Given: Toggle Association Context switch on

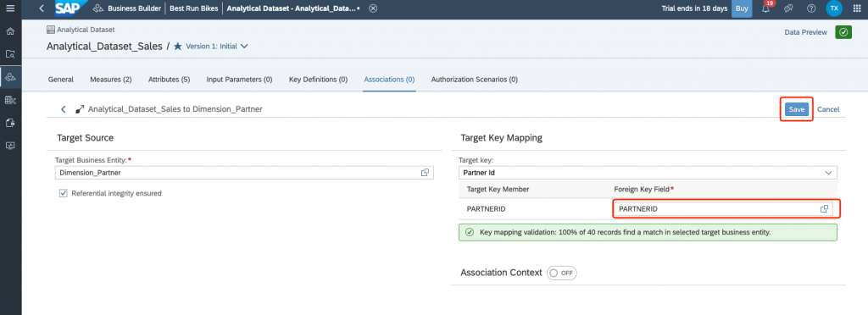Looking at the screenshot, I should [562, 273].
